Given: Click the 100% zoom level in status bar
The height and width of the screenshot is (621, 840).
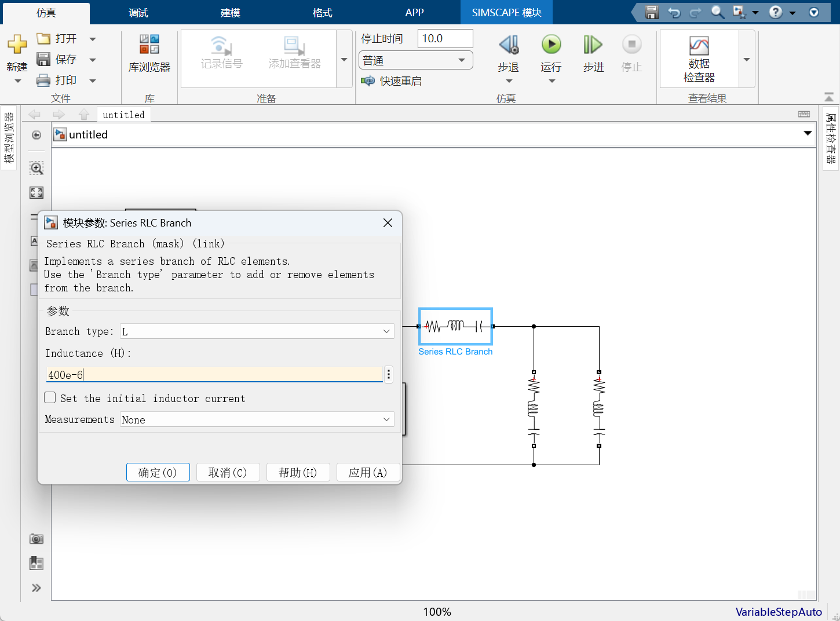Looking at the screenshot, I should pos(437,612).
